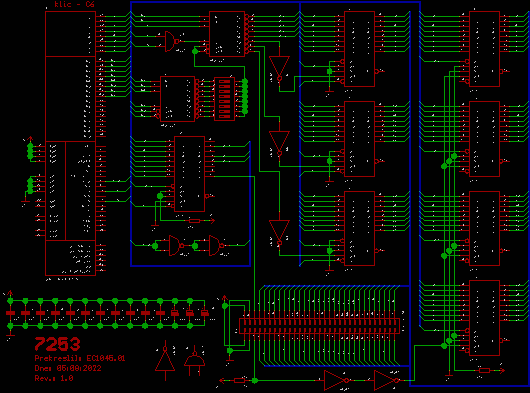Click the klic - C6 label at top
The width and height of the screenshot is (530, 393).
(x=74, y=4)
